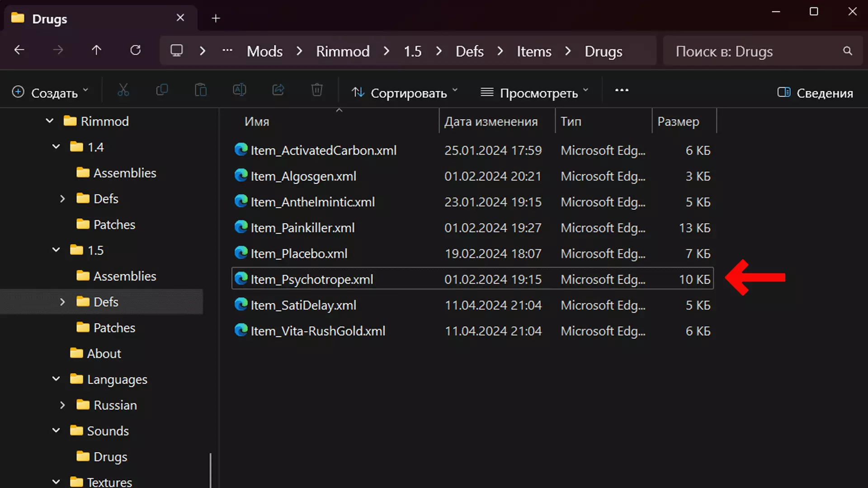Click the Copy icon in toolbar
868x488 pixels.
point(162,90)
